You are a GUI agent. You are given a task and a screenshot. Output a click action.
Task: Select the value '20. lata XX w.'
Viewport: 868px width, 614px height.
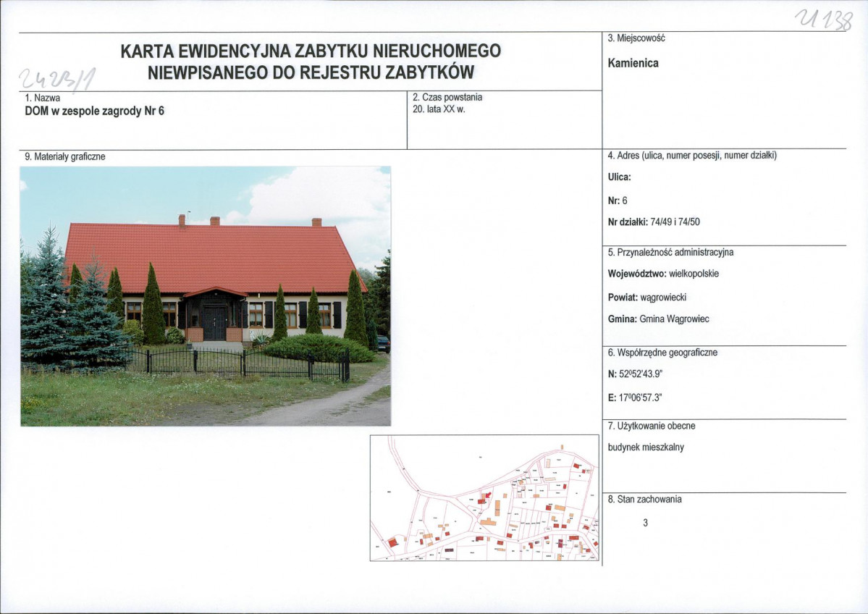click(x=439, y=109)
